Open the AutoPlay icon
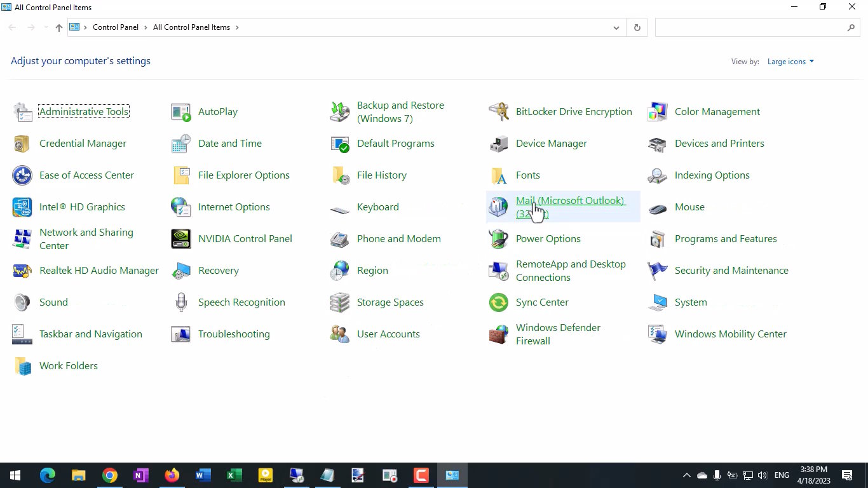The height and width of the screenshot is (488, 868). pos(181,112)
